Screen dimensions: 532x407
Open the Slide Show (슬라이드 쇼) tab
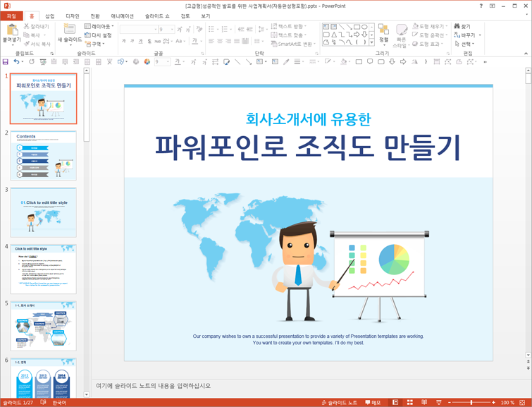coord(157,16)
